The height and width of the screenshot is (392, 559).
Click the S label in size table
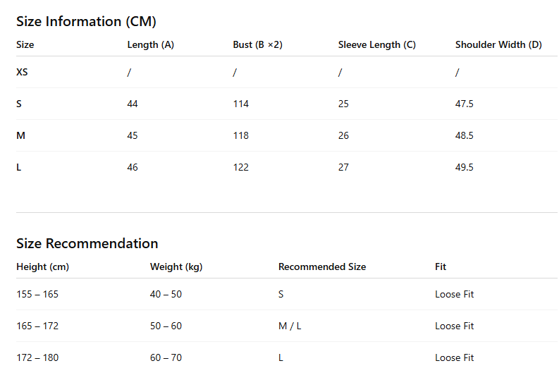(19, 104)
